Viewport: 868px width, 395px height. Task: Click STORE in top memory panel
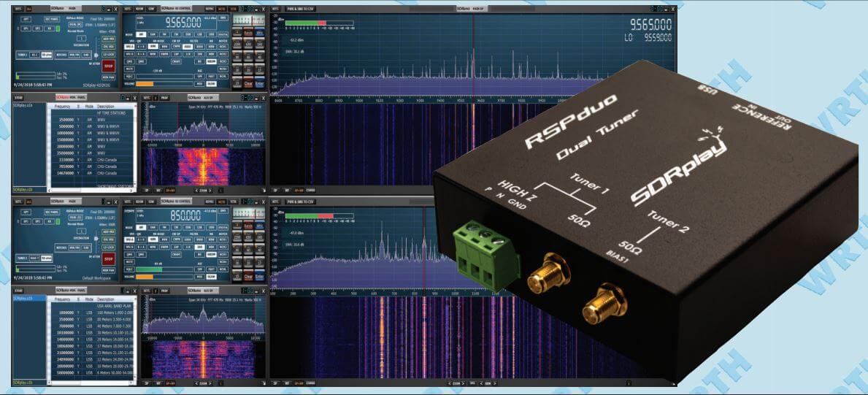coord(18,97)
